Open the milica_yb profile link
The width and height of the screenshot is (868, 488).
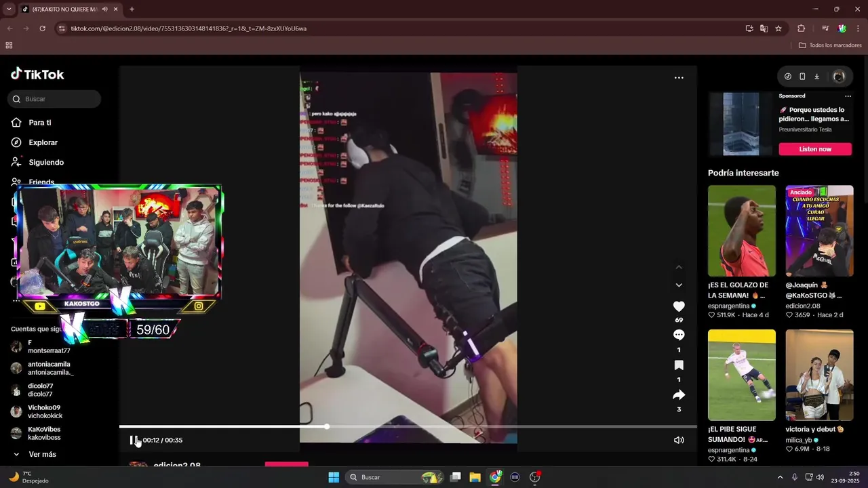click(799, 440)
